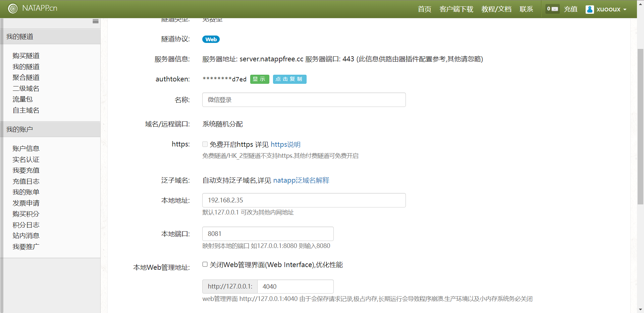
Task: Click the green 显示 authtoken button
Action: (x=260, y=79)
